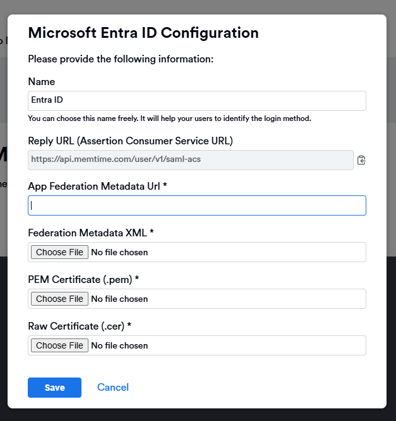Select the read-only Reply URL field
Screen dimensions: 396x421
191,160
